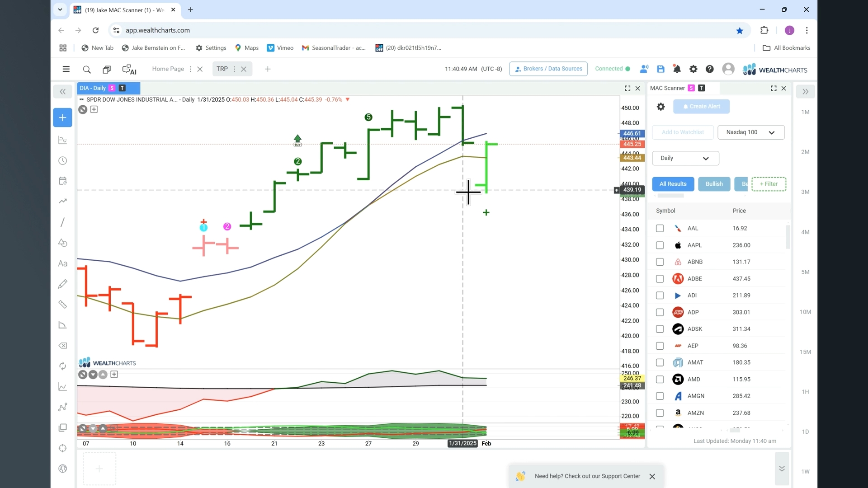Show All Results in the scanner
The image size is (868, 488).
(673, 184)
